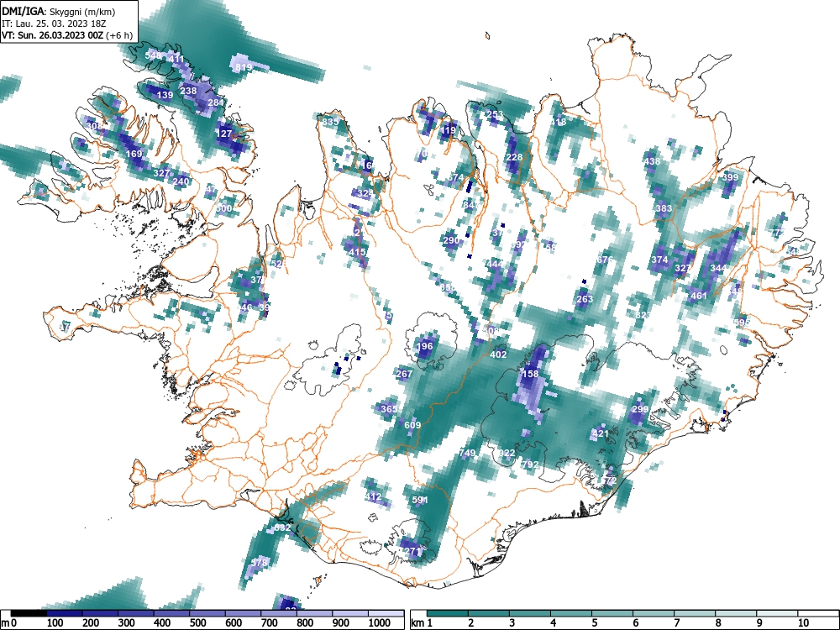This screenshot has height=630, width=840.
Task: Select the 238 map value
Action: (188, 91)
